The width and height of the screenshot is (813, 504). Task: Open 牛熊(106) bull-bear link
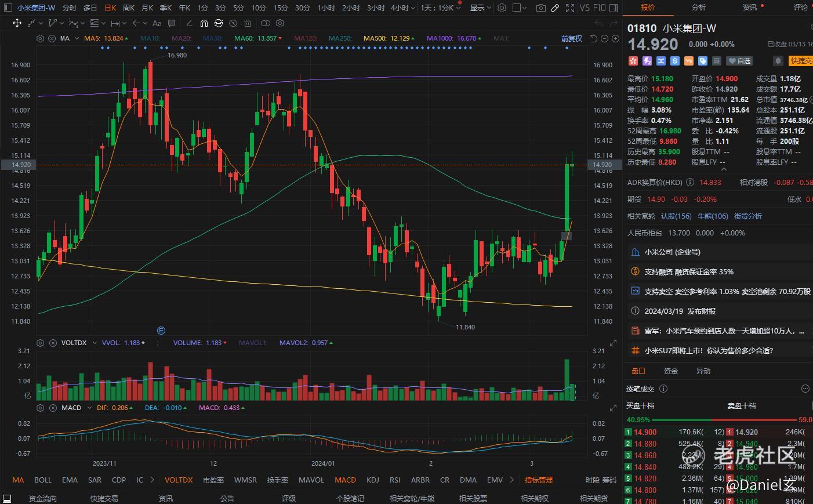point(713,216)
